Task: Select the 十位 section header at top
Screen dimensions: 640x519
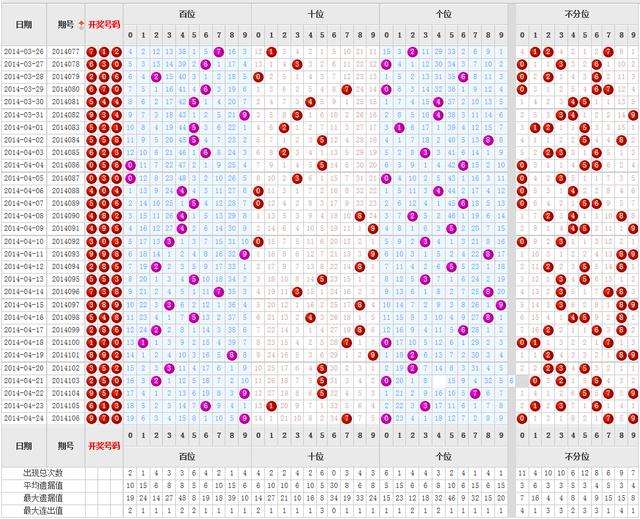Action: (x=316, y=14)
